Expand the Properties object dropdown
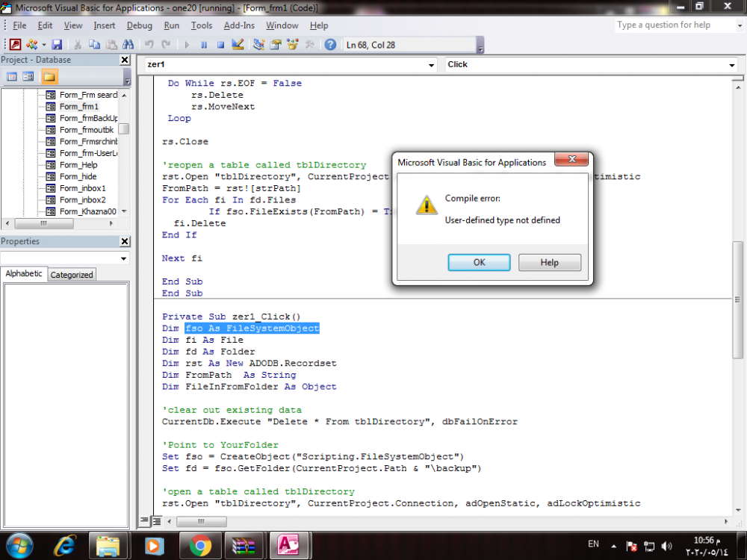747x560 pixels. [x=123, y=258]
